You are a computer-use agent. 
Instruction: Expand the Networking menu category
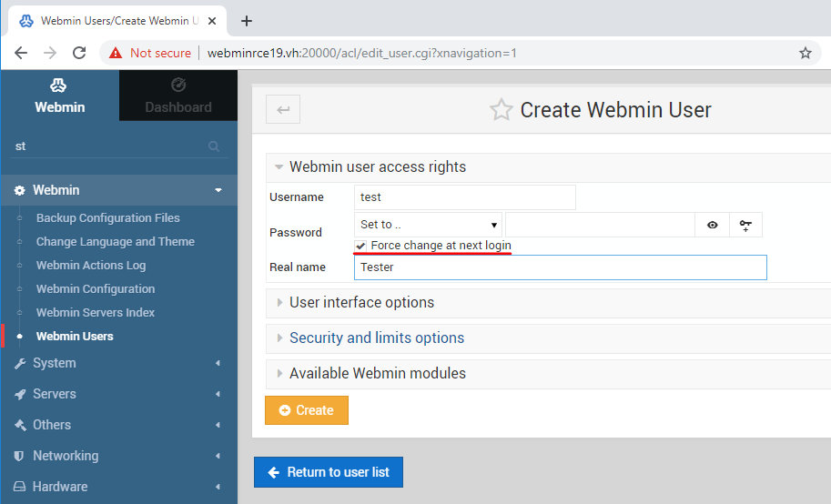tap(66, 456)
